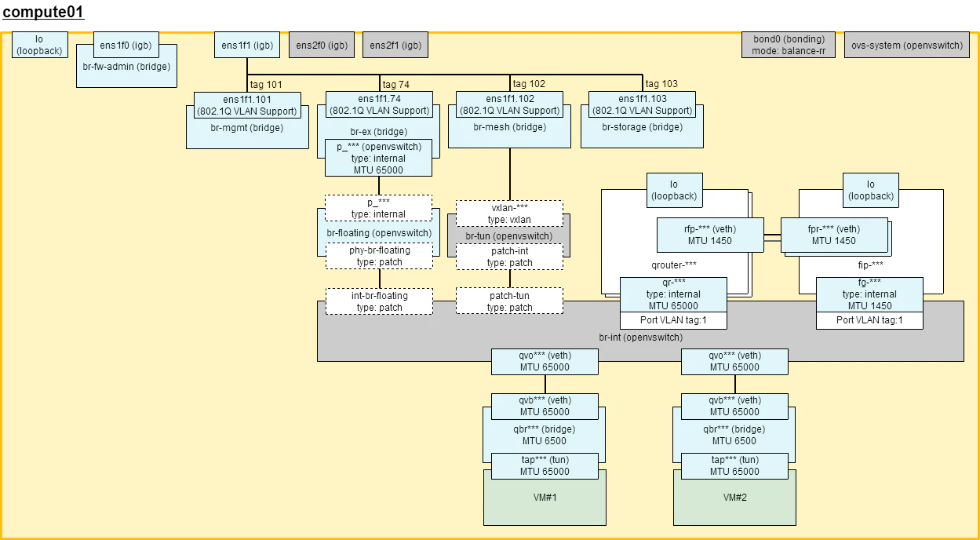Click the qrouter-*** namespace label
Viewport: 980px width, 540px height.
coord(674,265)
